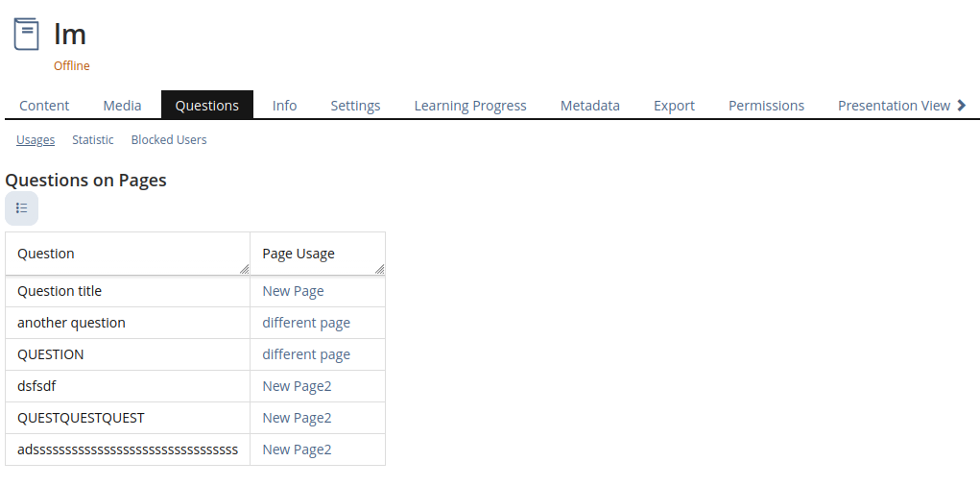Open the Metadata tab
This screenshot has height=486, width=980.
tap(589, 106)
